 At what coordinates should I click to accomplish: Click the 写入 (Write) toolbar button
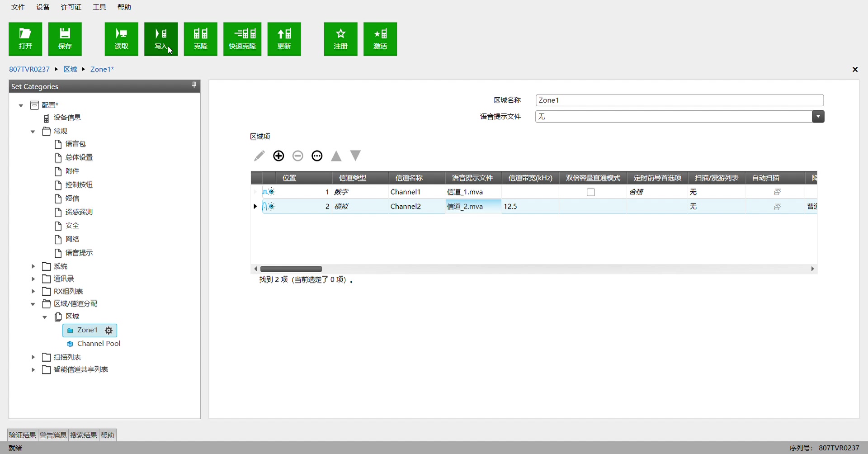click(x=161, y=39)
